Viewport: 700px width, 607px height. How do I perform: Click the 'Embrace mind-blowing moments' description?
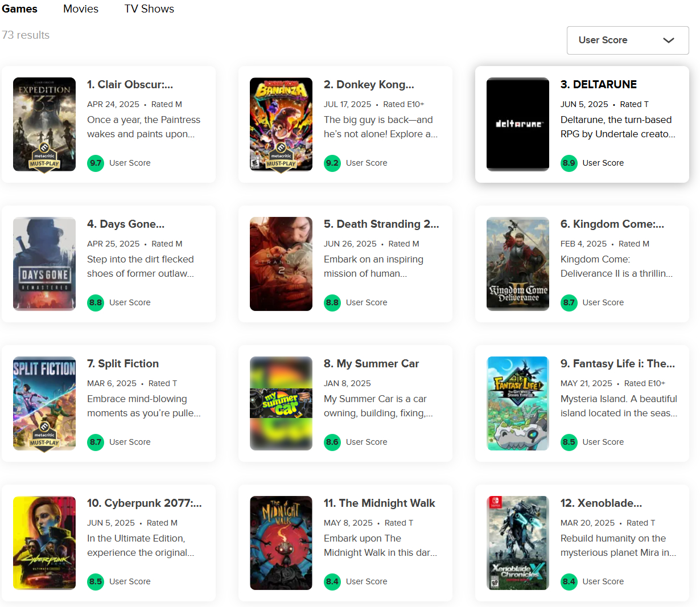[143, 406]
